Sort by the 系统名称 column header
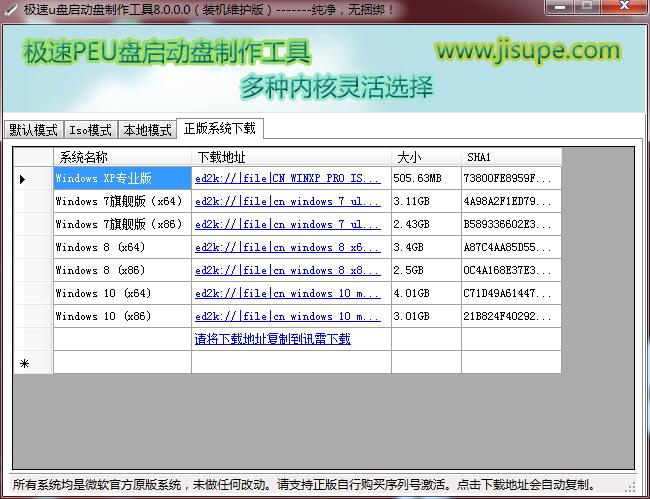Viewport: 650px width, 499px height. [122, 157]
